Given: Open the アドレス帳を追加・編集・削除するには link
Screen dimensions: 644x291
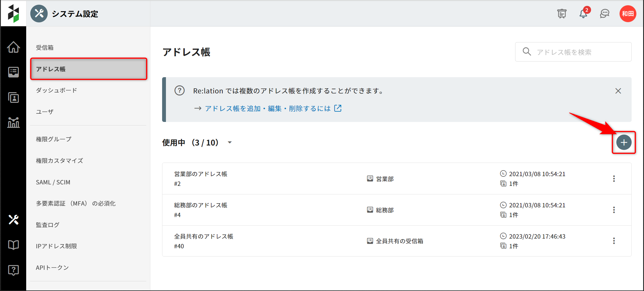Looking at the screenshot, I should (x=268, y=109).
